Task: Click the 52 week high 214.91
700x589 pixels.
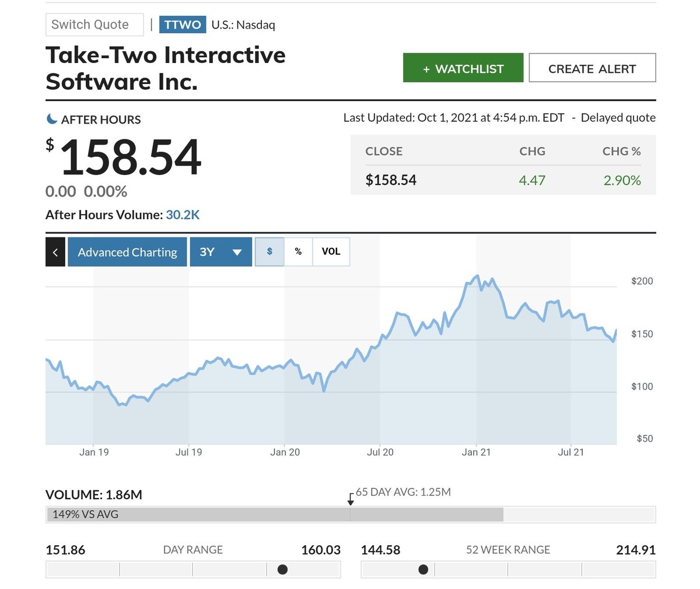Action: point(636,550)
